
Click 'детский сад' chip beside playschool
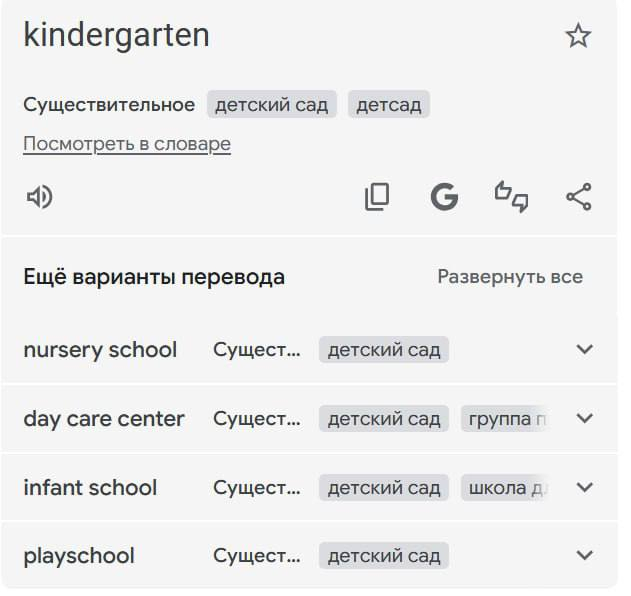pos(384,556)
